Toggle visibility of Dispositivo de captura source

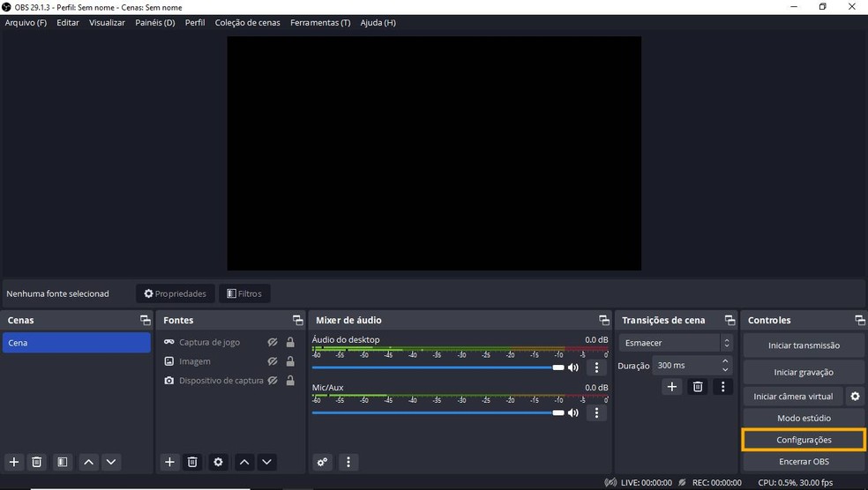click(x=273, y=381)
